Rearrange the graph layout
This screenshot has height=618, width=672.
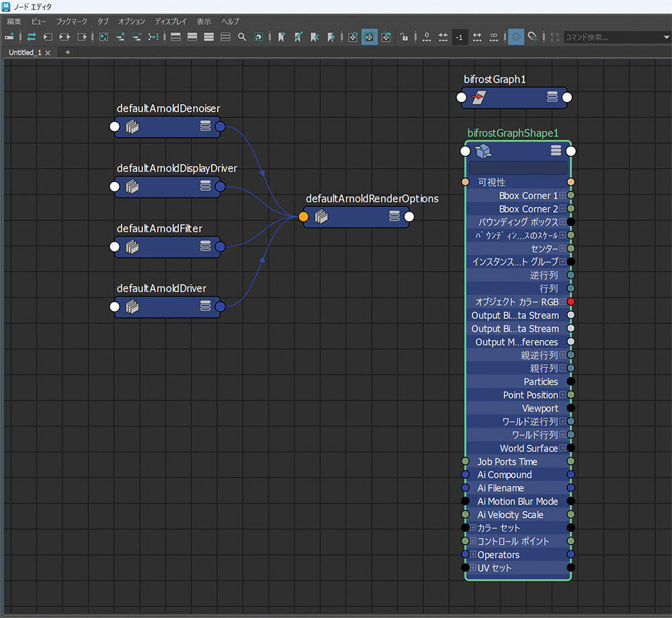pos(153,37)
